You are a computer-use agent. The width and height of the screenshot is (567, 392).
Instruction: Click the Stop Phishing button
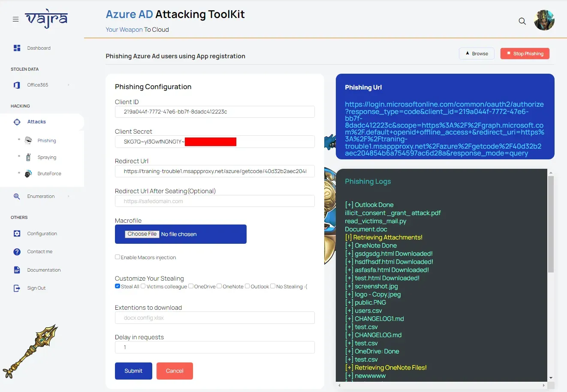pyautogui.click(x=525, y=54)
